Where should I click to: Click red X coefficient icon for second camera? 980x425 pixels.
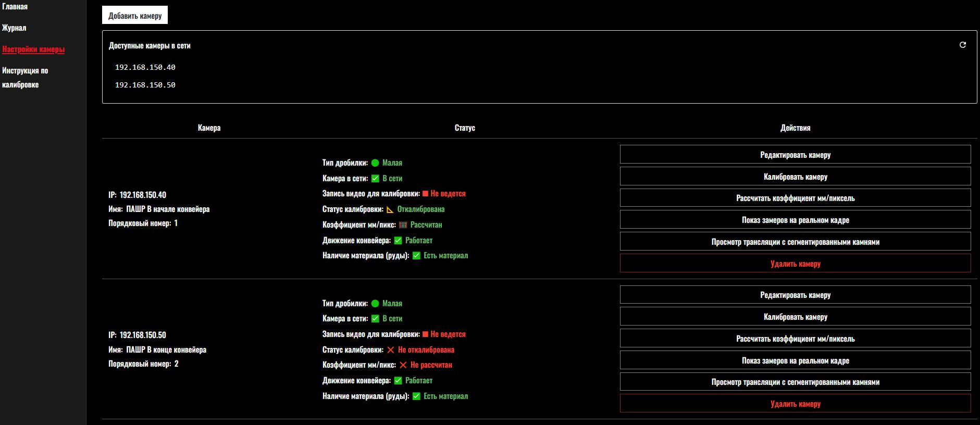click(403, 365)
